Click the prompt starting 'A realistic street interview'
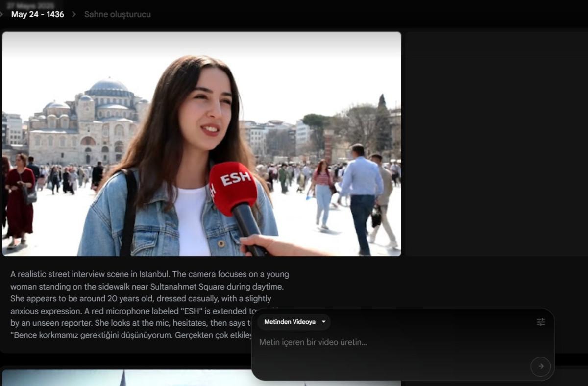The width and height of the screenshot is (588, 386). 149,274
